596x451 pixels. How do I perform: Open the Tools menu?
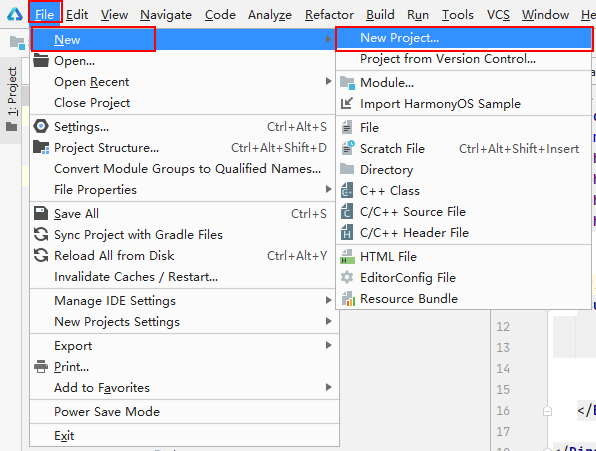click(x=458, y=14)
